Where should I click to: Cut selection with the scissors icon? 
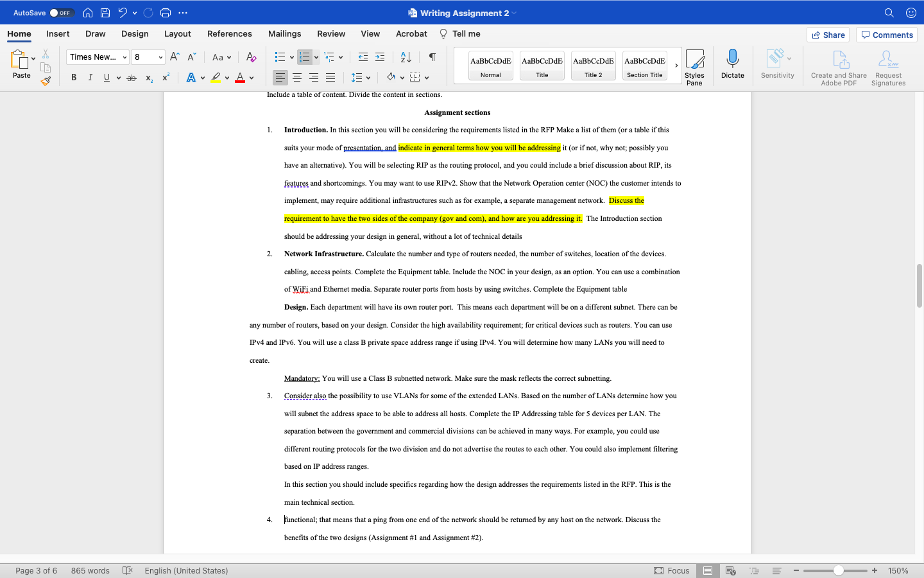(x=46, y=54)
